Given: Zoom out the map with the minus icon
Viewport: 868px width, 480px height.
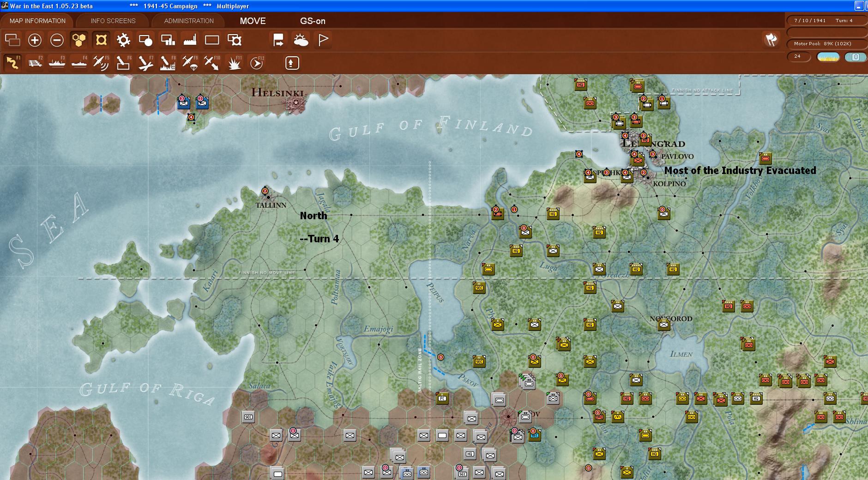Looking at the screenshot, I should pos(57,40).
